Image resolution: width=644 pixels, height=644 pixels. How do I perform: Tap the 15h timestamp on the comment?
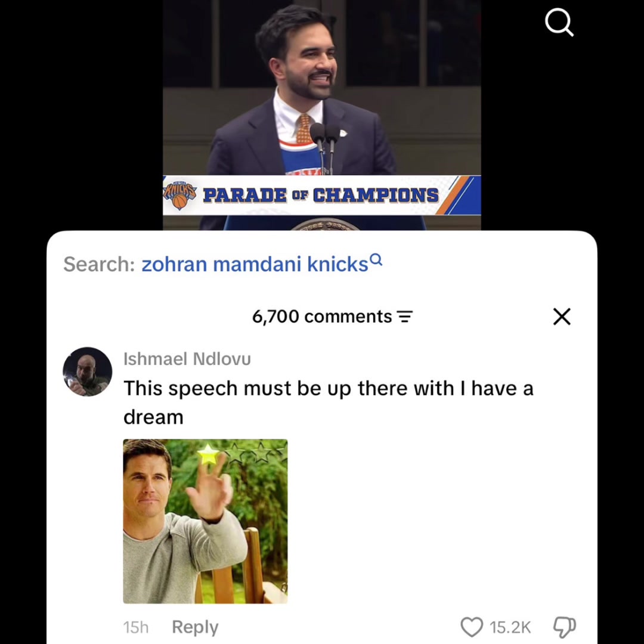click(136, 627)
